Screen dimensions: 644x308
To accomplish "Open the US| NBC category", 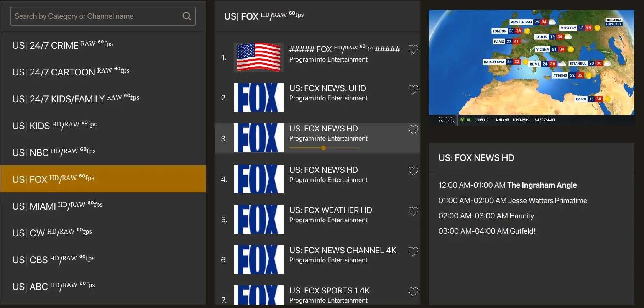I will coord(103,152).
